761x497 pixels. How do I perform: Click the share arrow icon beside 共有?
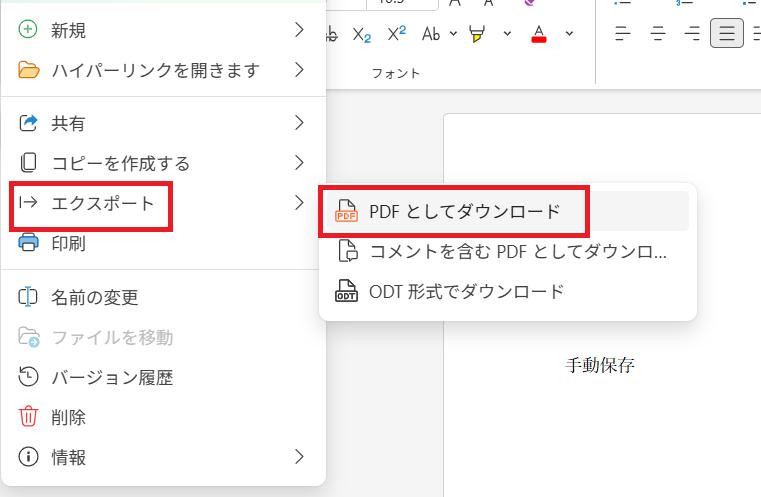(x=28, y=123)
